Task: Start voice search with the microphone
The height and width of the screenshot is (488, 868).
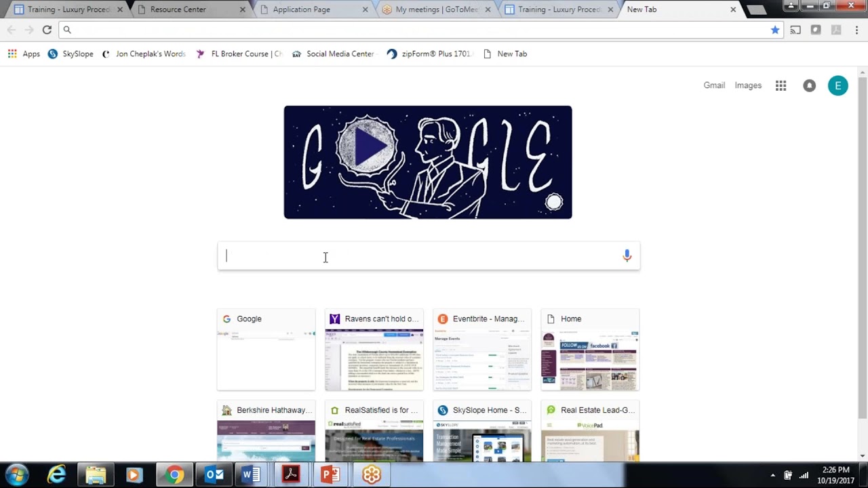Action: [x=627, y=256]
